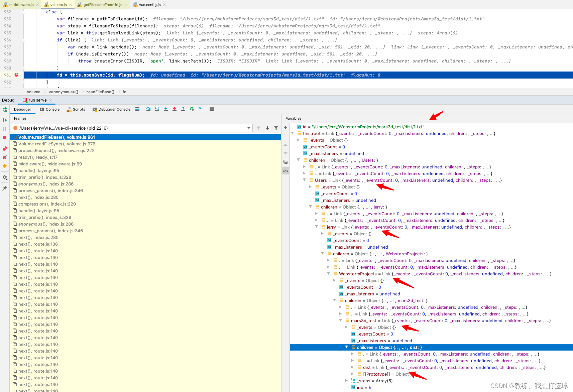This screenshot has width=573, height=392.
Task: Filter frames with the funnel icon
Action: pyautogui.click(x=276, y=128)
